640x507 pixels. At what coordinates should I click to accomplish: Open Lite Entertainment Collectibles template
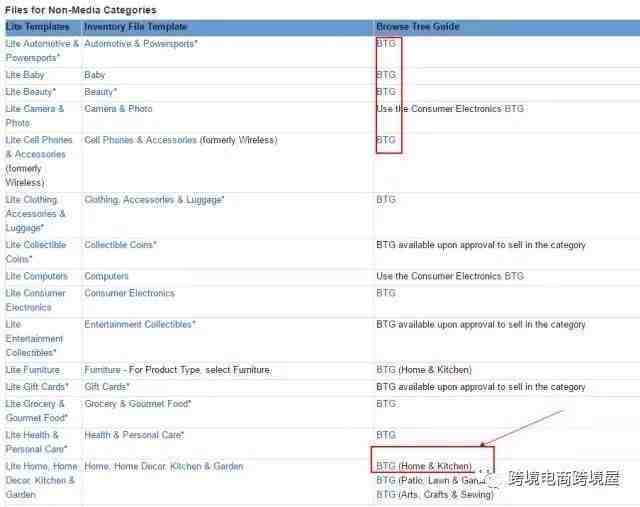click(34, 338)
